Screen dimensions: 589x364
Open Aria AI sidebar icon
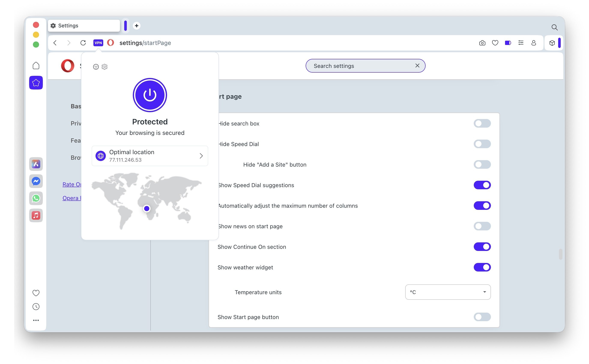tap(36, 164)
